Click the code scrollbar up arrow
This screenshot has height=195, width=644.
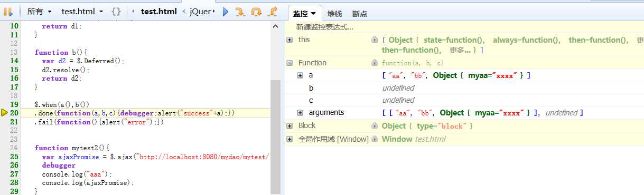275,26
